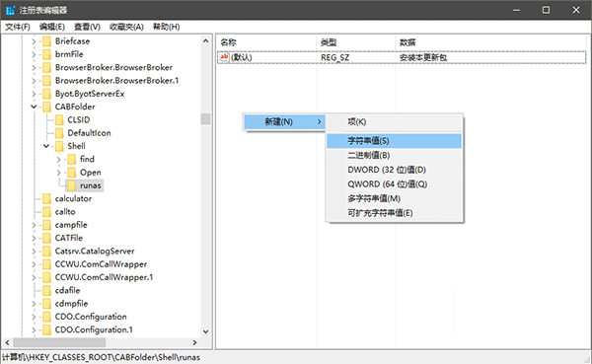Click the REG_SZ type cell
This screenshot has width=592, height=364.
(x=335, y=57)
